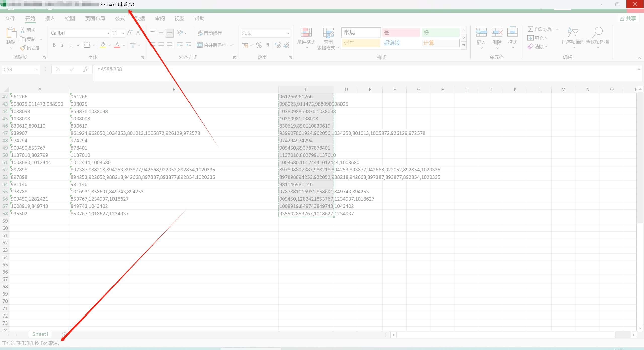
Task: Toggle underline formatting
Action: (71, 45)
